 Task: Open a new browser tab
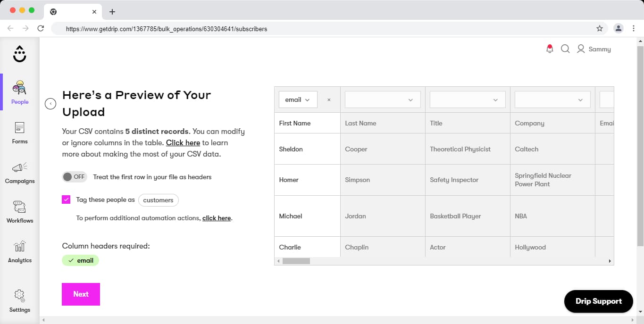(x=112, y=12)
